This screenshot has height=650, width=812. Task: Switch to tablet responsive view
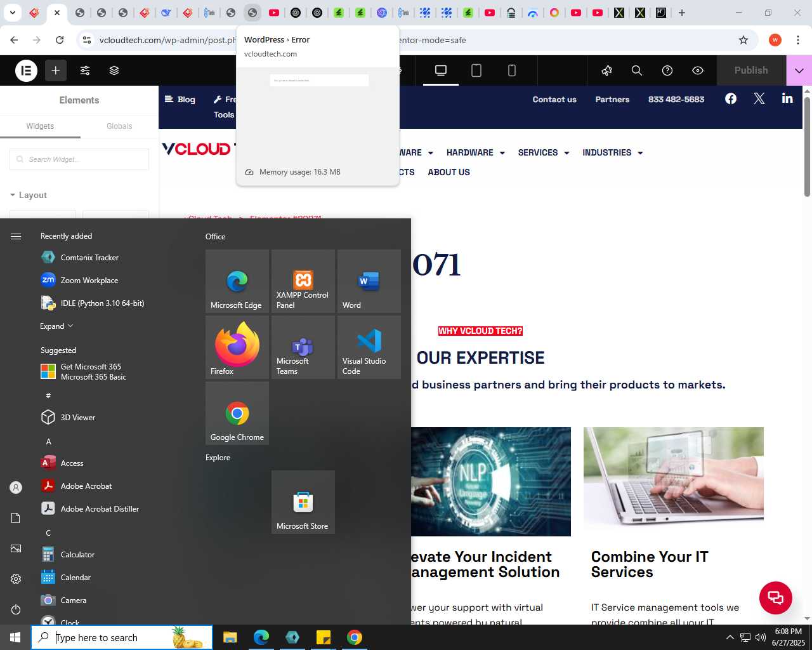(476, 70)
